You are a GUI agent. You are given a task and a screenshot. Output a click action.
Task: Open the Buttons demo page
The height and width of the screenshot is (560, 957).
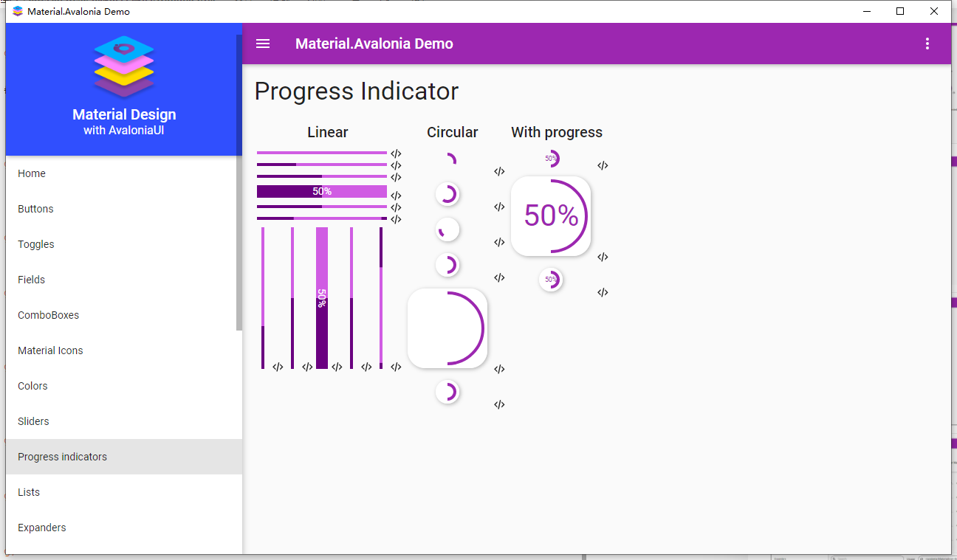(x=123, y=209)
